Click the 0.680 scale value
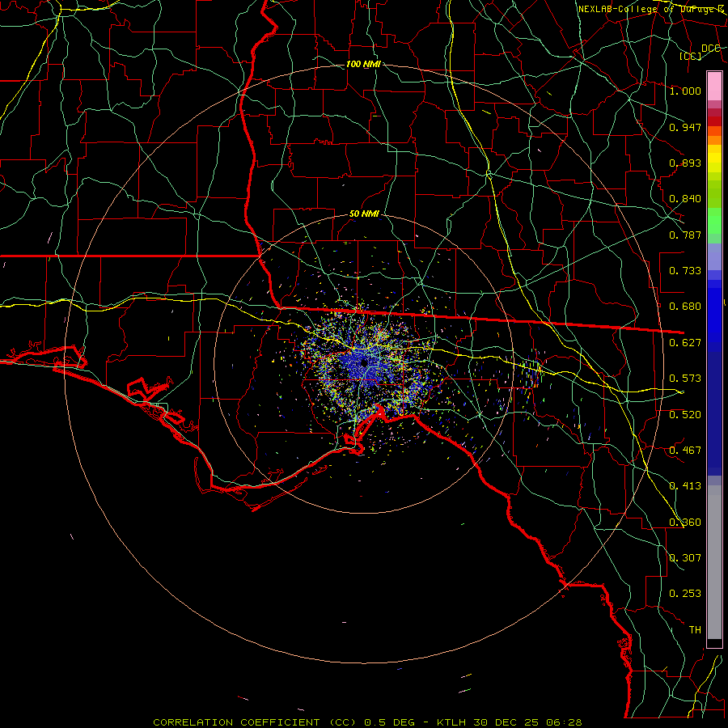728x728 pixels. point(685,307)
